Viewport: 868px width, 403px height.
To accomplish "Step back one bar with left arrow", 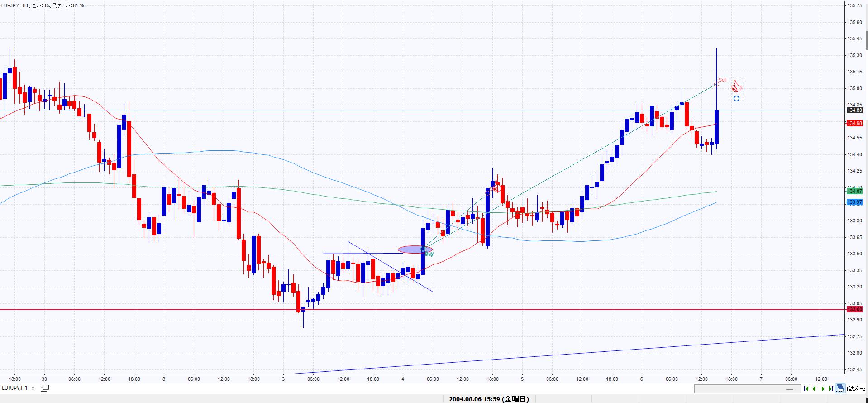I will point(814,389).
